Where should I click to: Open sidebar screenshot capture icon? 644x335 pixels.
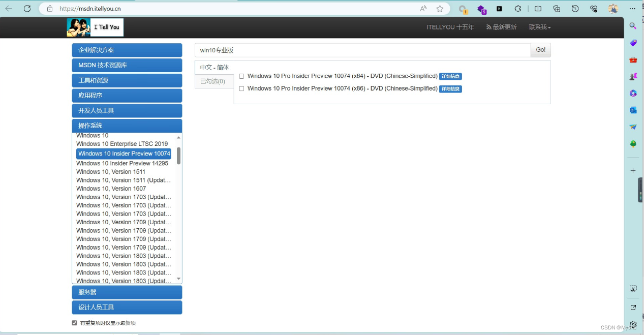(633, 288)
